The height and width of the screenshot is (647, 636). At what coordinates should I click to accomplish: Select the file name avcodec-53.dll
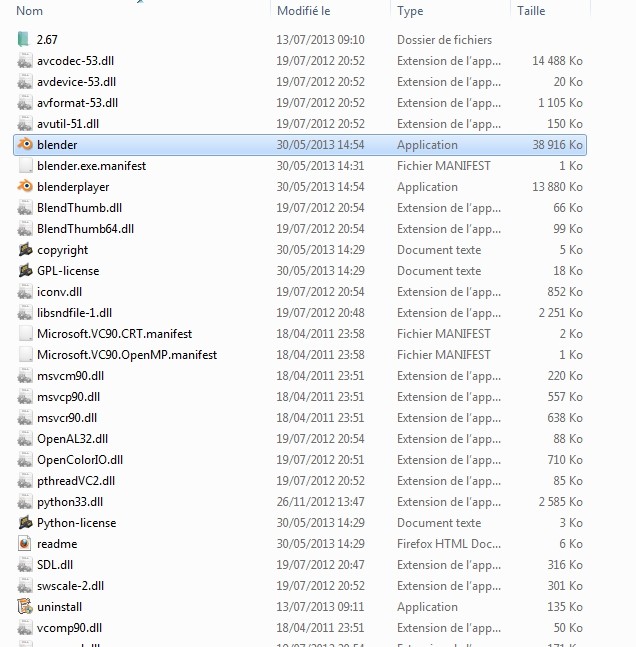pyautogui.click(x=76, y=61)
